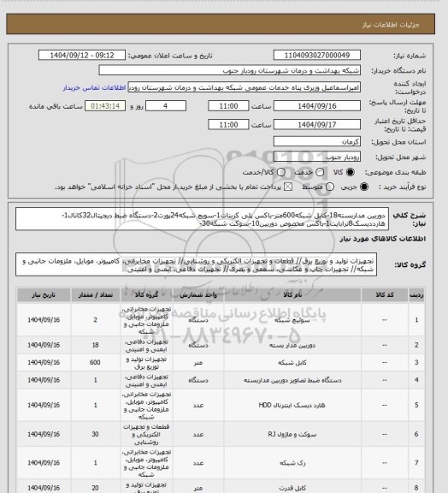Click the buyer organization name field

tap(230, 70)
